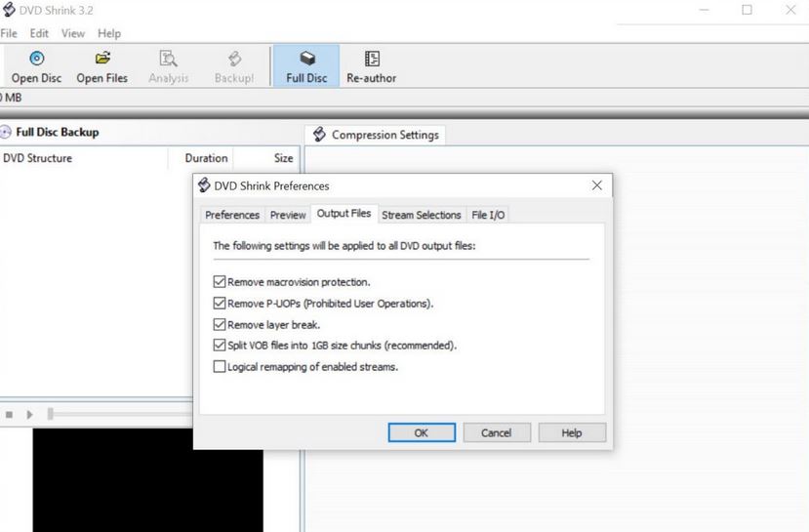The width and height of the screenshot is (809, 532).
Task: Click the Help button in the dialog
Action: (x=572, y=433)
